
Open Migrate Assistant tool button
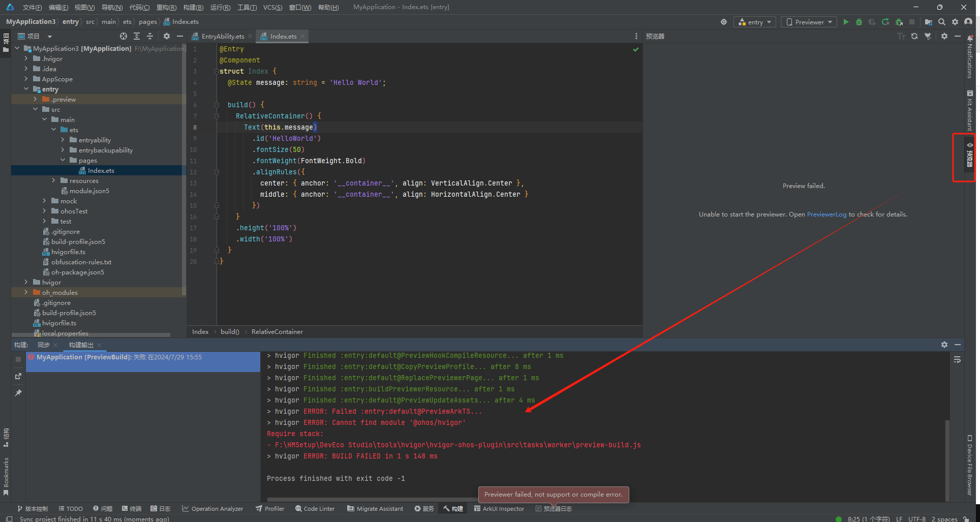pyautogui.click(x=375, y=509)
